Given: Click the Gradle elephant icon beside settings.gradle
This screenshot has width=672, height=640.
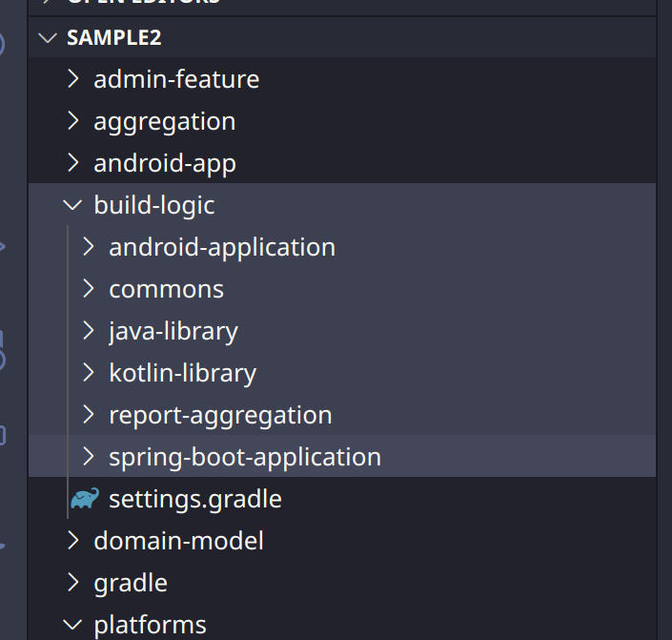Looking at the screenshot, I should coord(85,499).
